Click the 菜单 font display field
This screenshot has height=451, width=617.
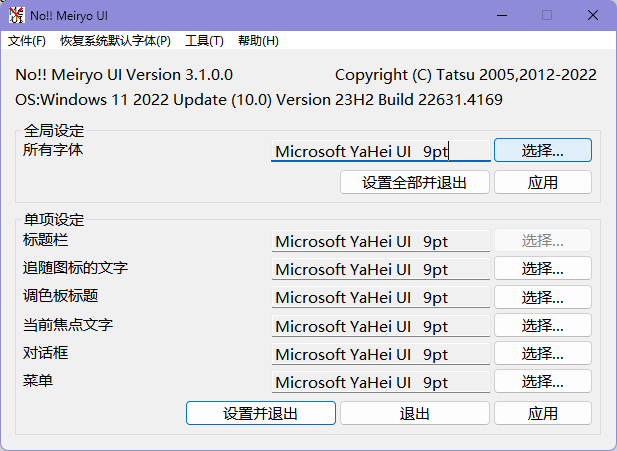pyautogui.click(x=380, y=382)
